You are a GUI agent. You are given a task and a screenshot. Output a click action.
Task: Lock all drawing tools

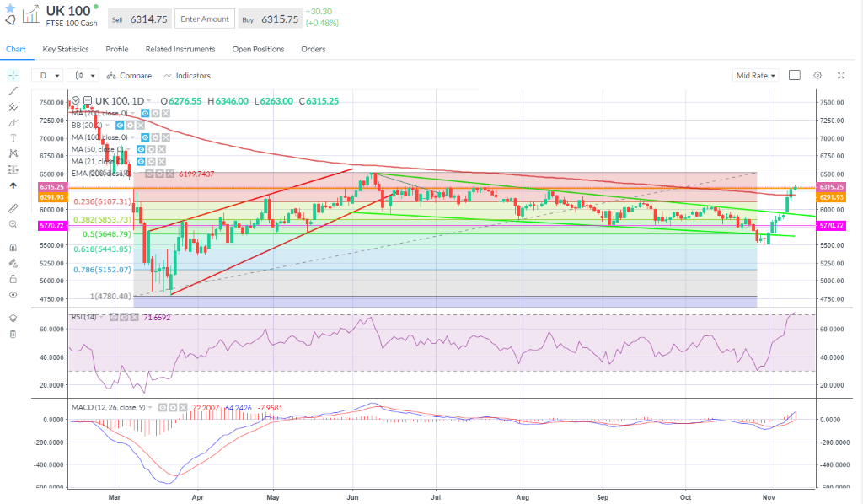point(13,280)
